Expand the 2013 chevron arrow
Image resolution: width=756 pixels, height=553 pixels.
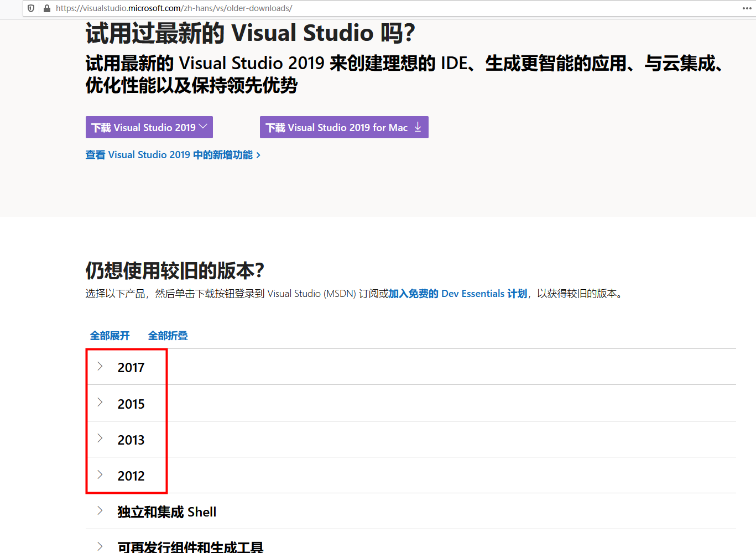click(x=100, y=438)
